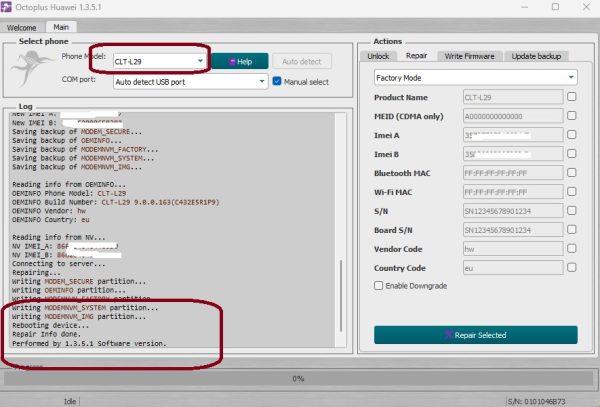
Task: Tick the Wi-Fi MAC checkbox
Action: coord(572,192)
